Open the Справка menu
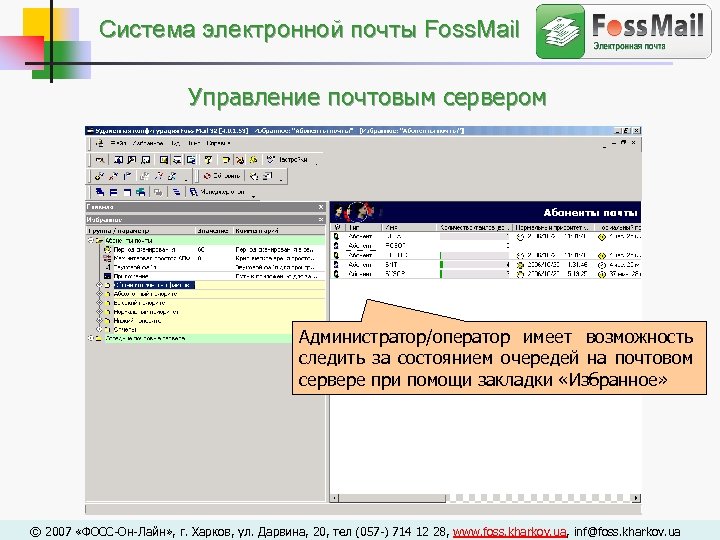 point(218,143)
